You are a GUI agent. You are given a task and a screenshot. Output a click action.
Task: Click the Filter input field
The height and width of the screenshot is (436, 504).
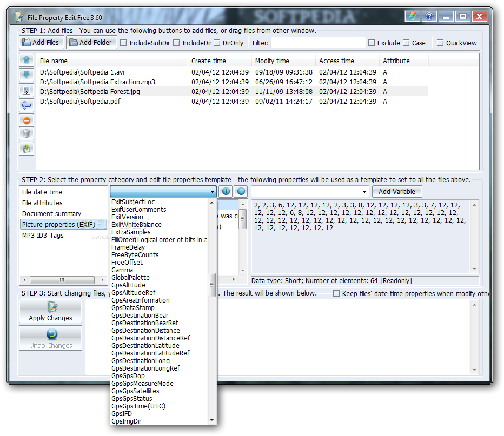(318, 43)
